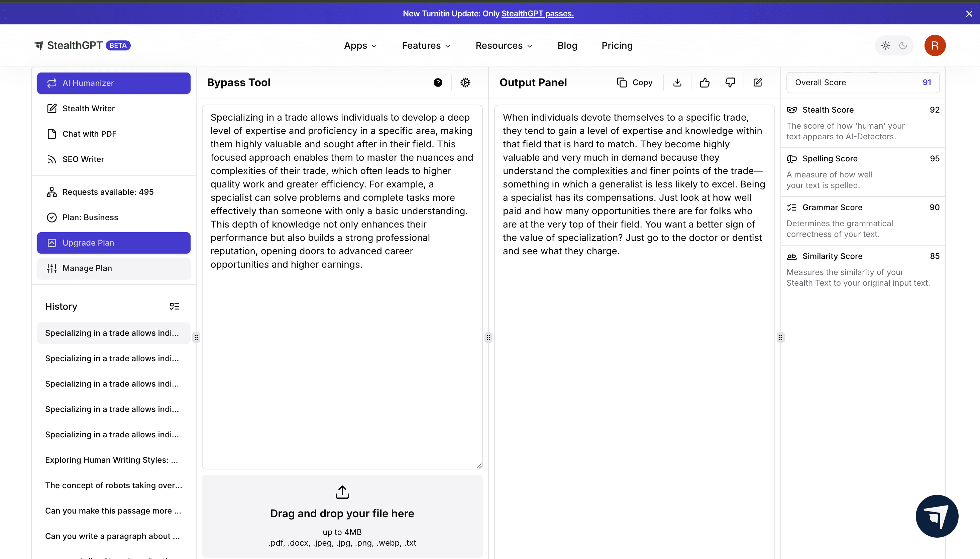Screen dimensions: 980x559
Task: Switch to dark mode moon toggle
Action: coord(903,46)
